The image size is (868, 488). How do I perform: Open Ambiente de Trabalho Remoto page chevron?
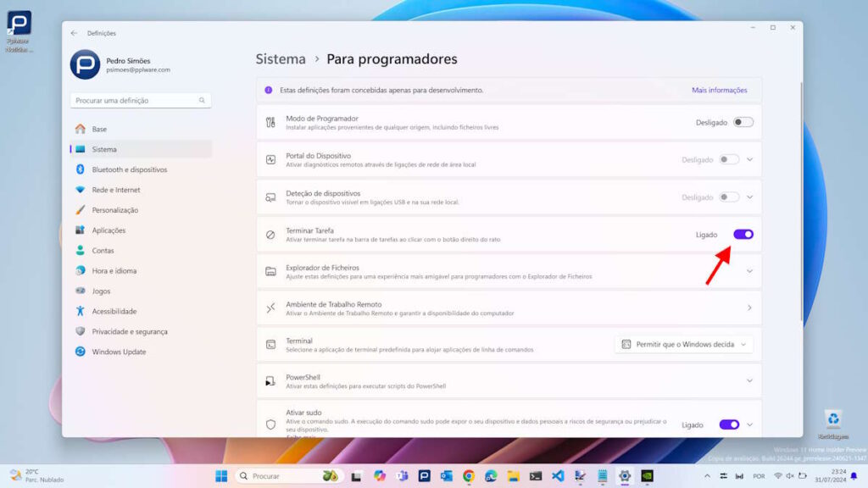click(749, 308)
